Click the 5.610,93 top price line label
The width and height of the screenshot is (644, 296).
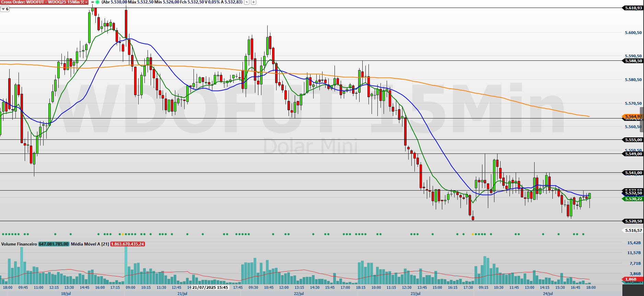tap(633, 8)
